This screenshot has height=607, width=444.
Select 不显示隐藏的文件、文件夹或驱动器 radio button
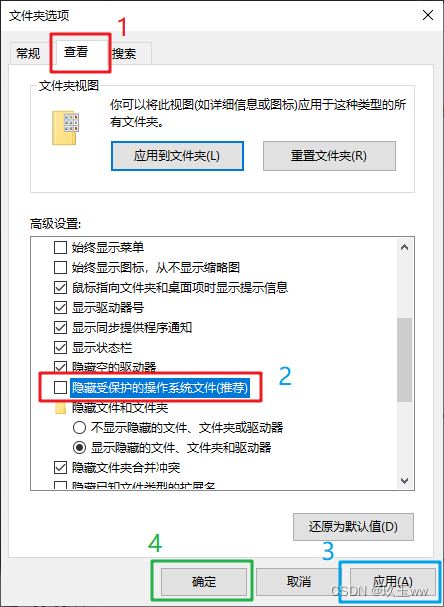79,428
